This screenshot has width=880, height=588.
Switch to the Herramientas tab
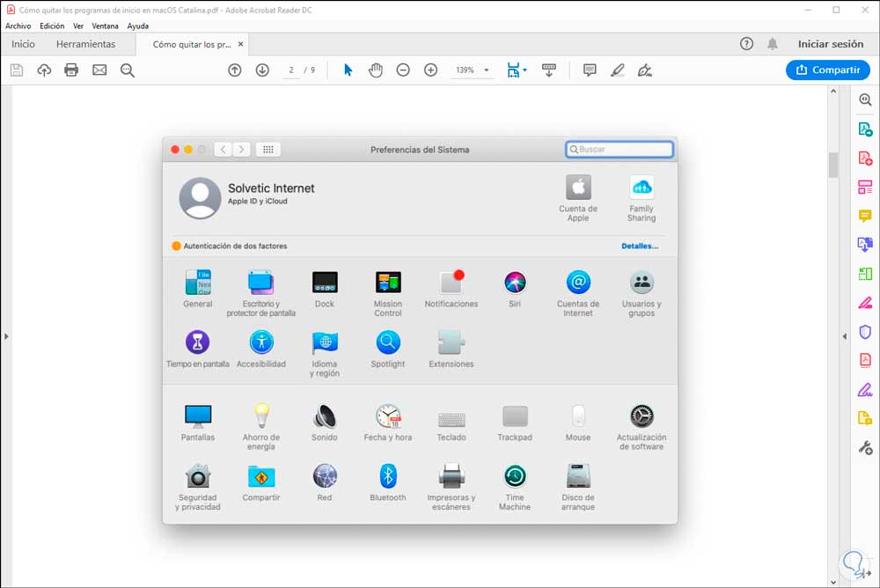pos(85,44)
